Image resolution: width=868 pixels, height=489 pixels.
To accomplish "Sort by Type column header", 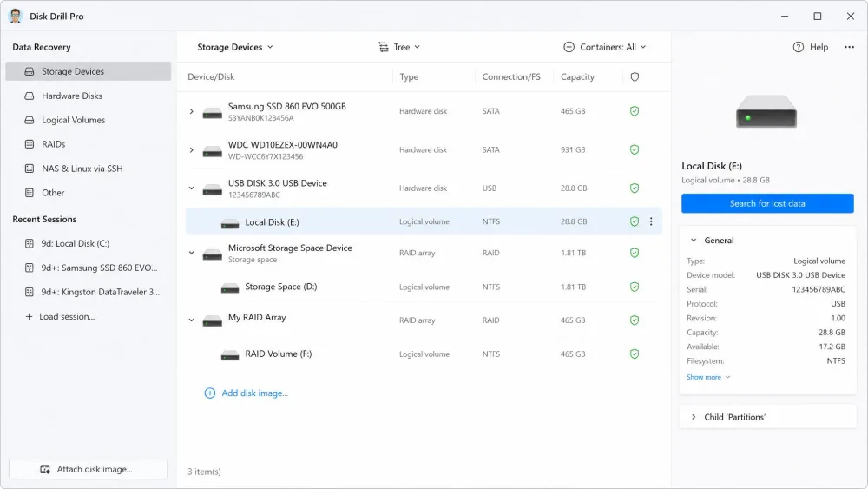I will pyautogui.click(x=409, y=77).
